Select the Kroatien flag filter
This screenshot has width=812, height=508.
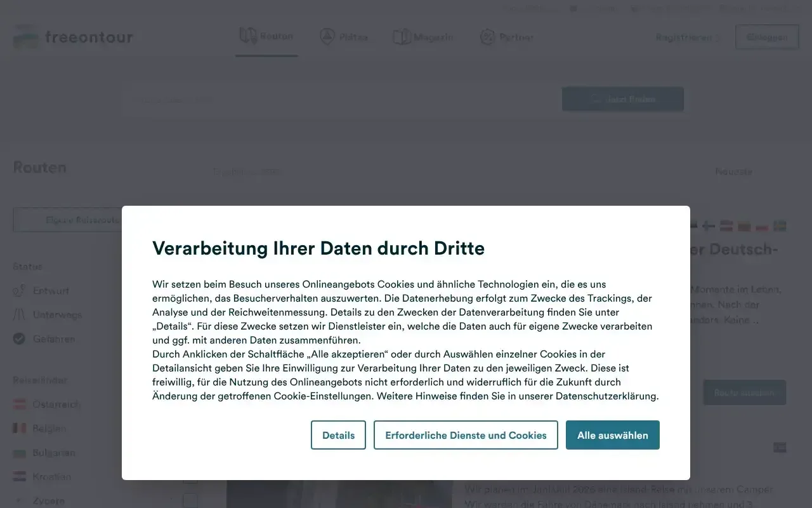tap(20, 477)
